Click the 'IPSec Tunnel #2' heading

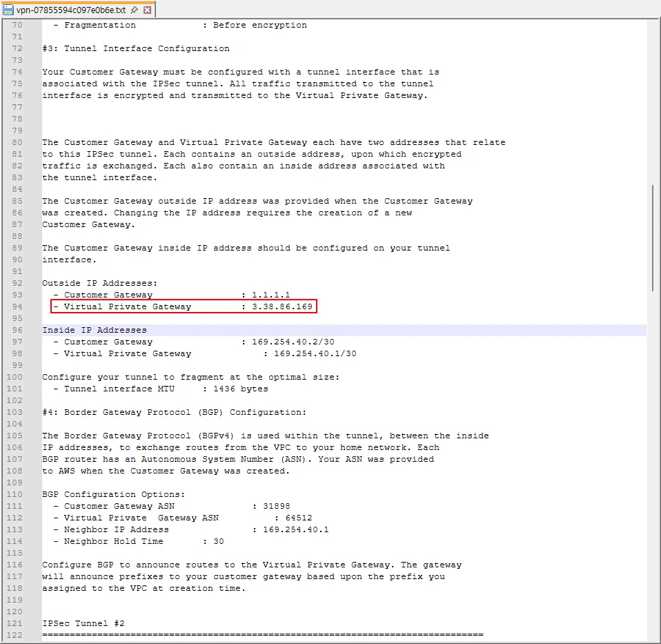83,623
